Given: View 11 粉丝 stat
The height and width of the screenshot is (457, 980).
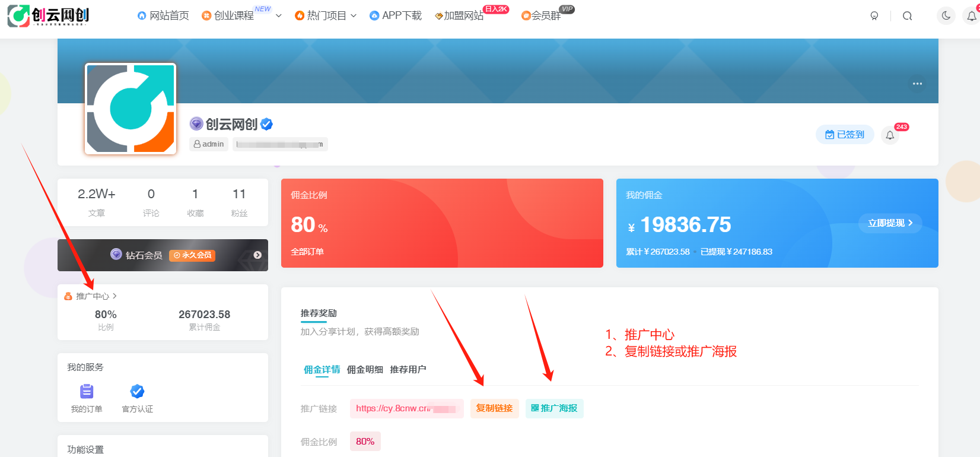Looking at the screenshot, I should [x=239, y=202].
